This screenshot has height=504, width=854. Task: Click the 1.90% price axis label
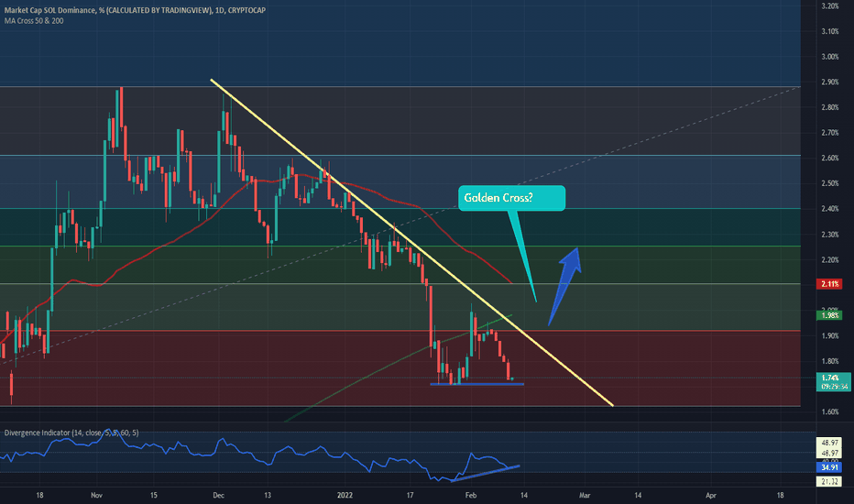point(830,335)
